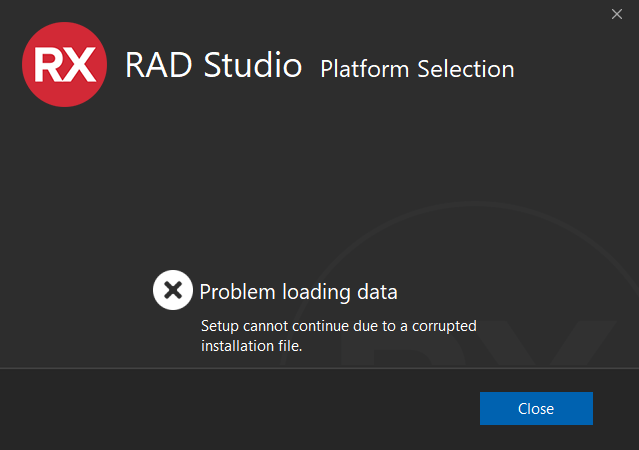Click the white RX letters inside logo
The width and height of the screenshot is (639, 450).
pyautogui.click(x=65, y=64)
